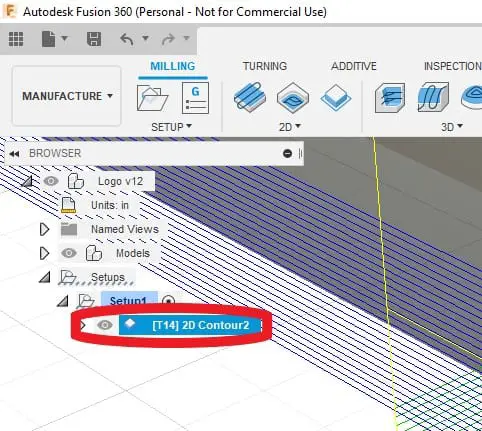This screenshot has height=431, width=482.
Task: Open the 2D toolbar dropdown menu
Action: [x=290, y=127]
